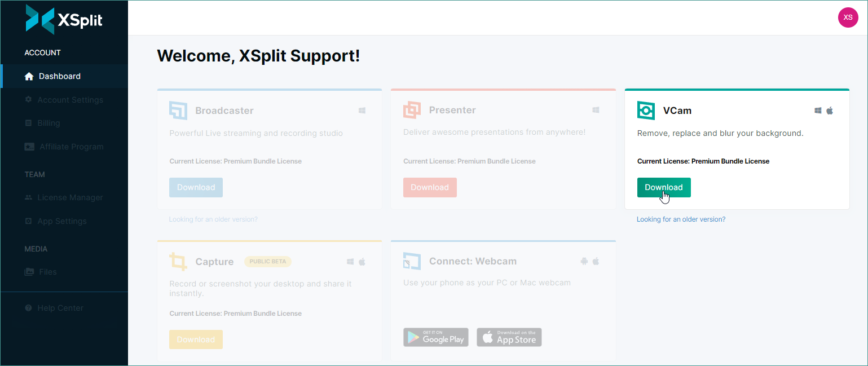
Task: Click the Apple icon on Connect: Webcam card
Action: (x=596, y=261)
